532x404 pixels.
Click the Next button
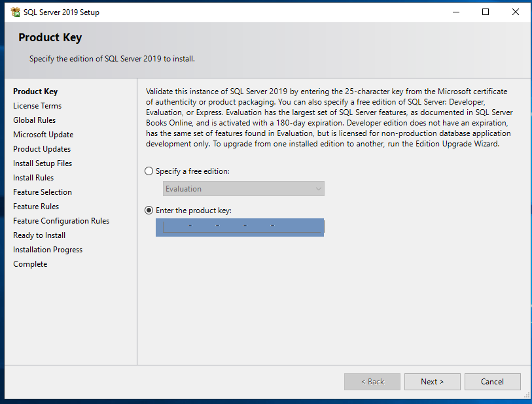[x=432, y=382]
